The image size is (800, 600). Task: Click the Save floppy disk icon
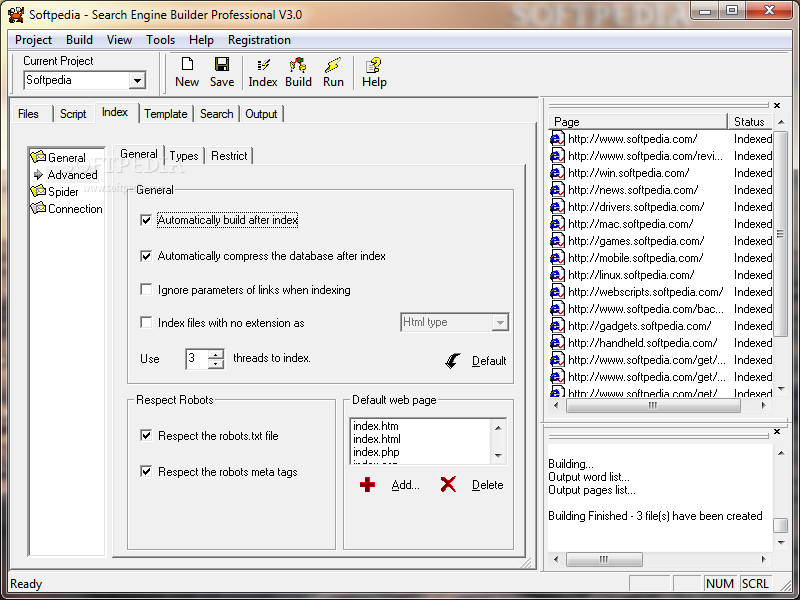point(222,64)
